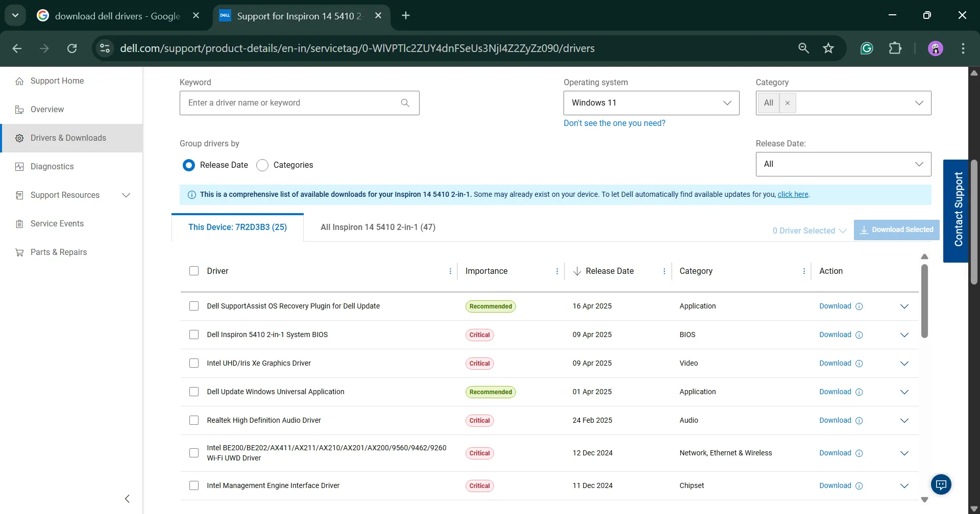Open a new browser tab
The height and width of the screenshot is (514, 980).
(x=406, y=16)
